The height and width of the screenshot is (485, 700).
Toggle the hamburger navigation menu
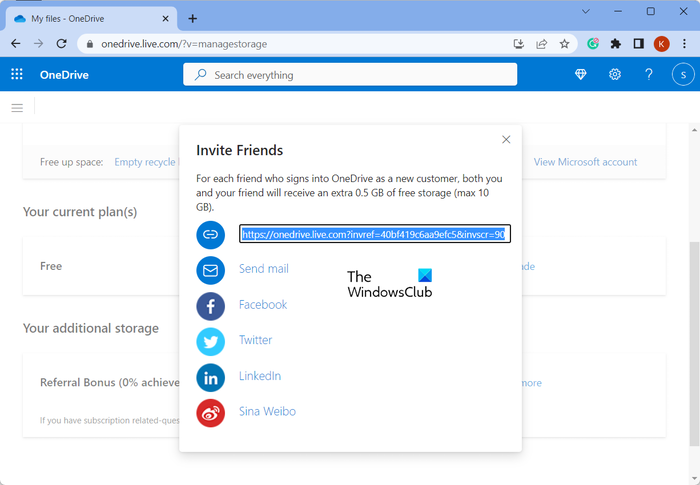pyautogui.click(x=17, y=108)
